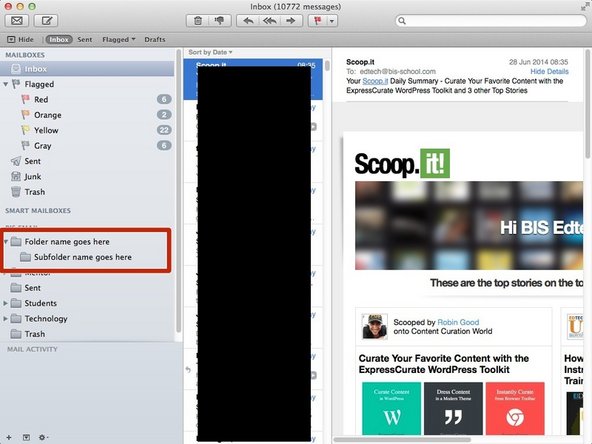Click the sidebar vertical scrollbar
This screenshot has width=592, height=444.
pos(178,191)
